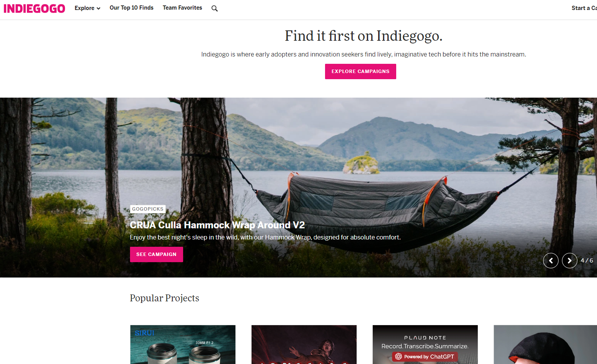The width and height of the screenshot is (597, 364).
Task: Open CRUA Culla Hammock Wrap Around V2 title
Action: point(217,225)
